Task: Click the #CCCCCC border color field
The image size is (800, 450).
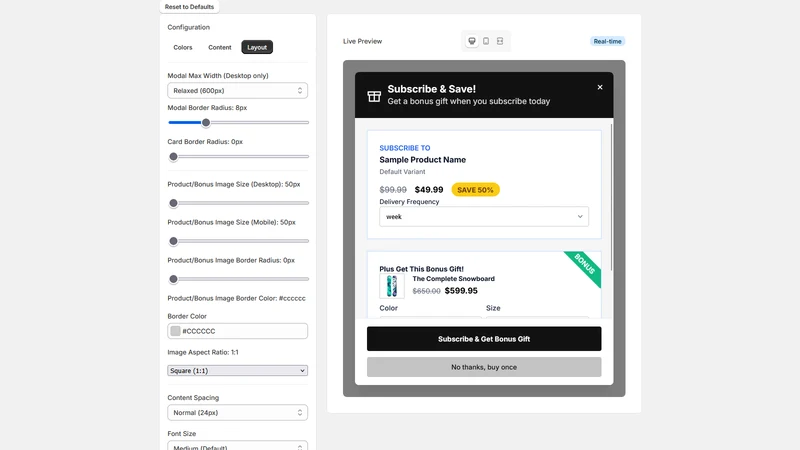Action: pyautogui.click(x=237, y=331)
